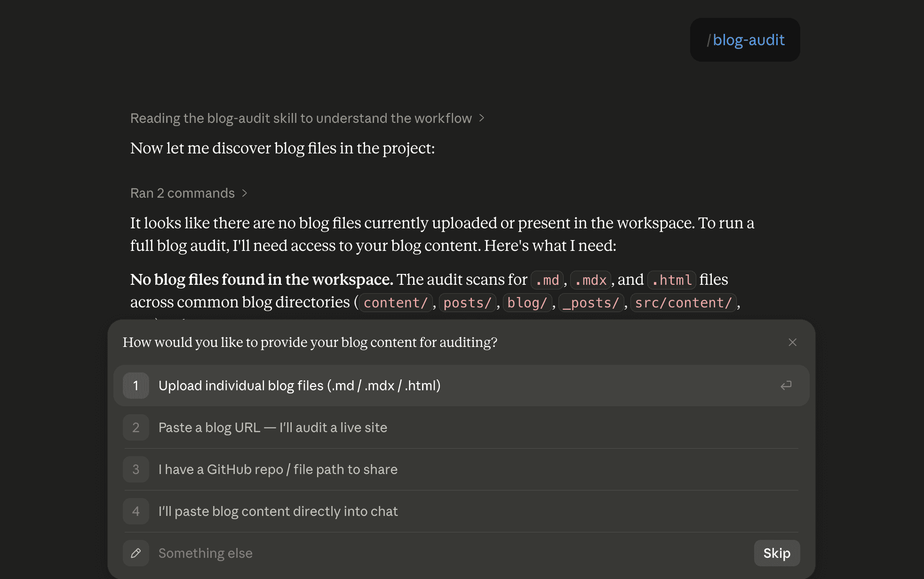The width and height of the screenshot is (924, 579).
Task: Click the '.html' code tag
Action: click(x=672, y=280)
